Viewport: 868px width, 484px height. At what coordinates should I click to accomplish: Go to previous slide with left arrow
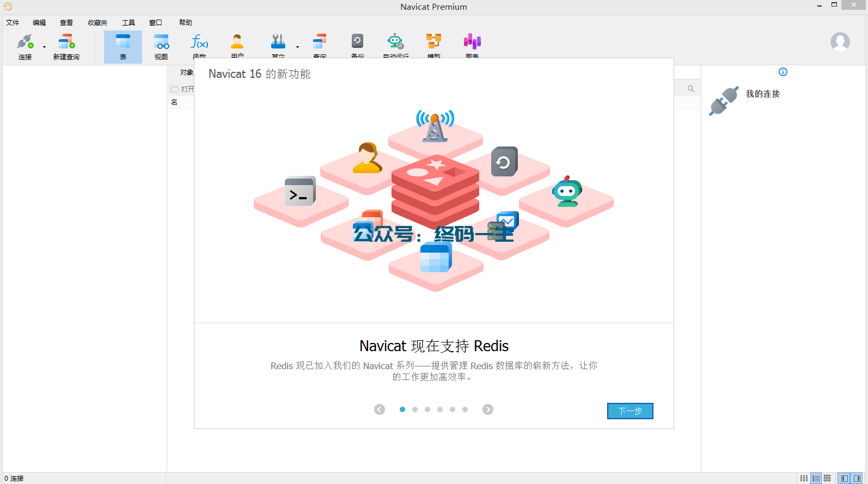(x=380, y=409)
